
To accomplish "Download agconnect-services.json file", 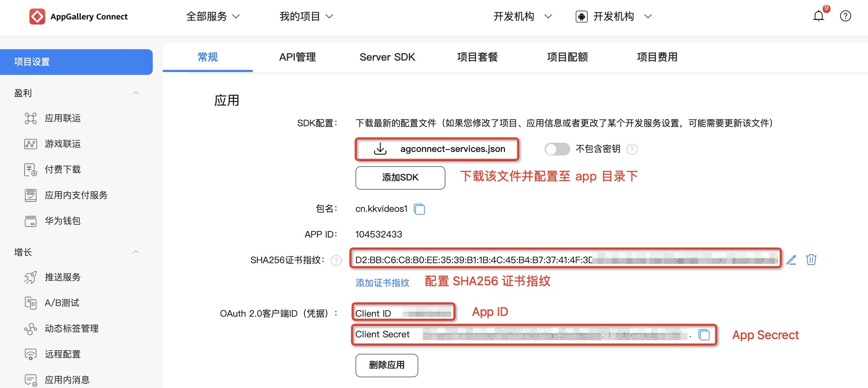I will point(437,149).
